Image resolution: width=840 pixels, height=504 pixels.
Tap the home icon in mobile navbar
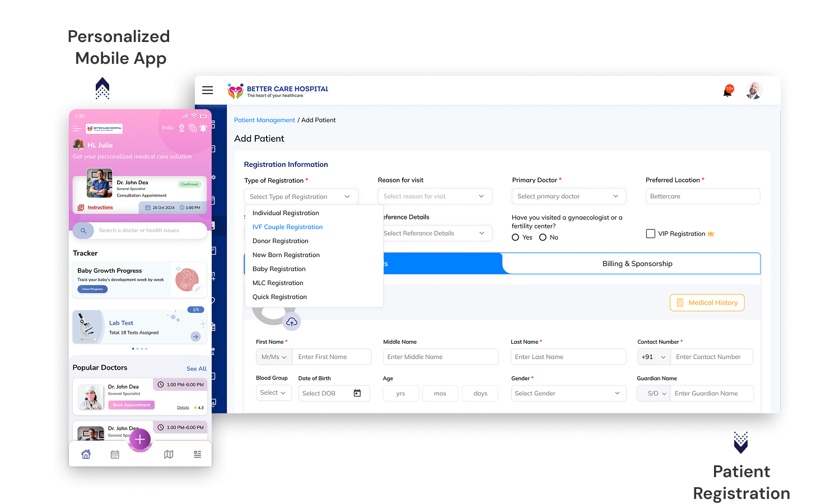coord(86,454)
